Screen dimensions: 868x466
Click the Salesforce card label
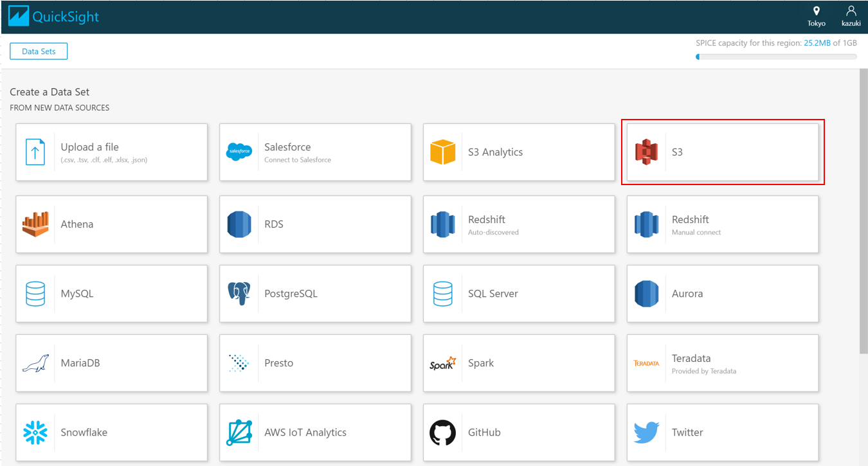(x=287, y=147)
